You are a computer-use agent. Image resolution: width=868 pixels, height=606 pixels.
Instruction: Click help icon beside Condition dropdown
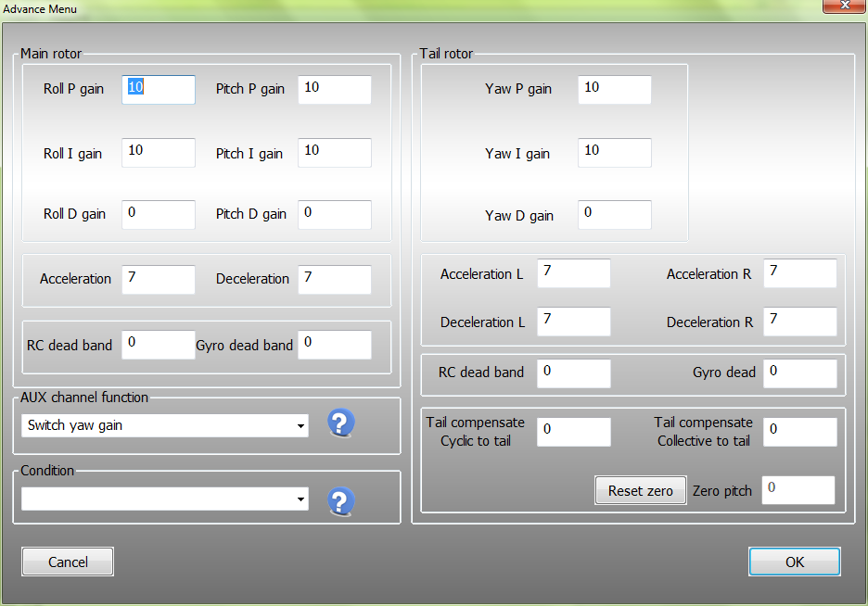tap(340, 501)
